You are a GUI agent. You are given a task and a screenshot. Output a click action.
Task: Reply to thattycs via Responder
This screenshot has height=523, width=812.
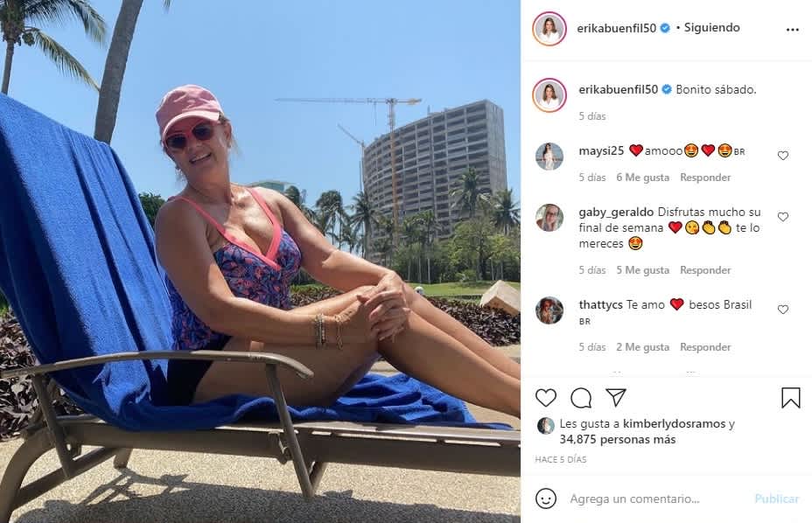[x=705, y=347]
